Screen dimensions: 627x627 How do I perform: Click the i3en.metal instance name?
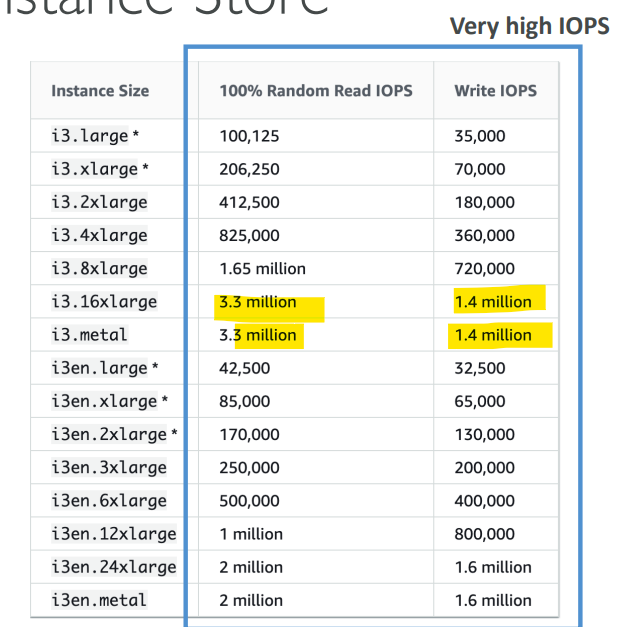[x=99, y=601]
